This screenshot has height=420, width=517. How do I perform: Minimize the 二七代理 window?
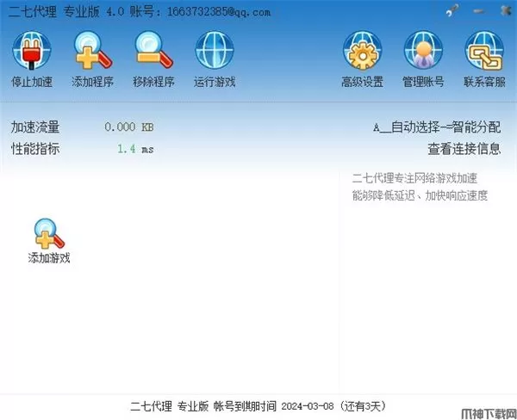pos(479,11)
